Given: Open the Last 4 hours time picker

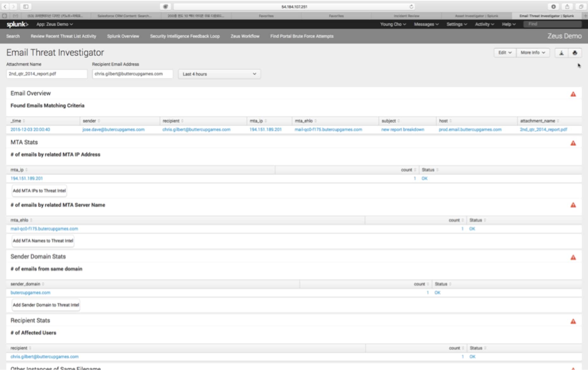Looking at the screenshot, I should pos(219,74).
